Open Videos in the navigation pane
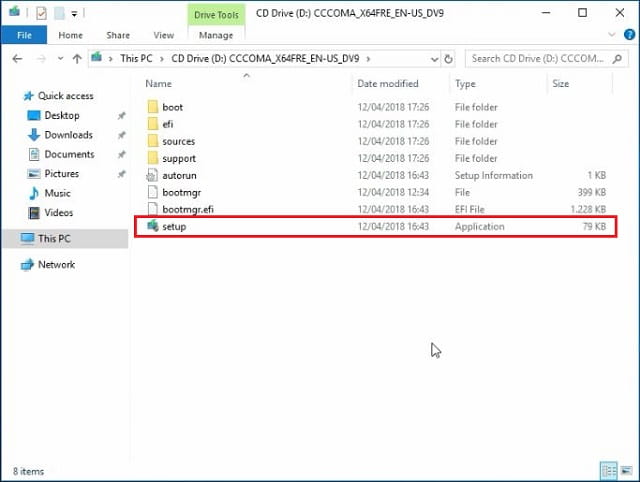 pos(58,213)
